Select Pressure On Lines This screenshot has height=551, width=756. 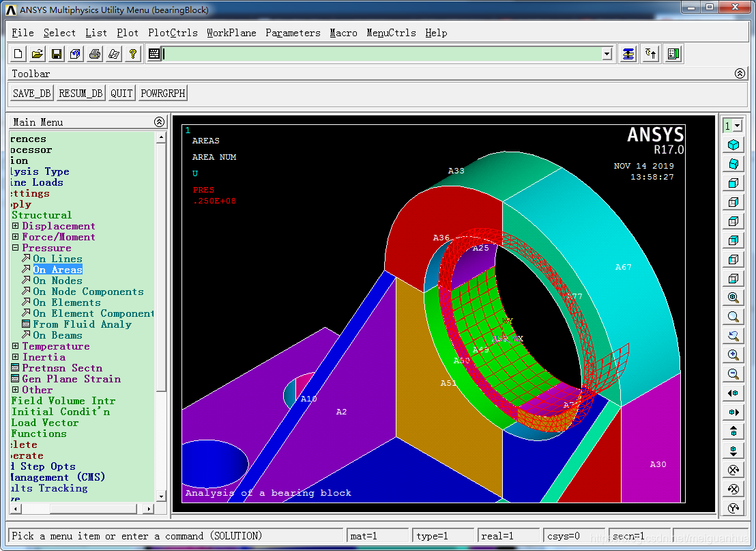tap(57, 259)
